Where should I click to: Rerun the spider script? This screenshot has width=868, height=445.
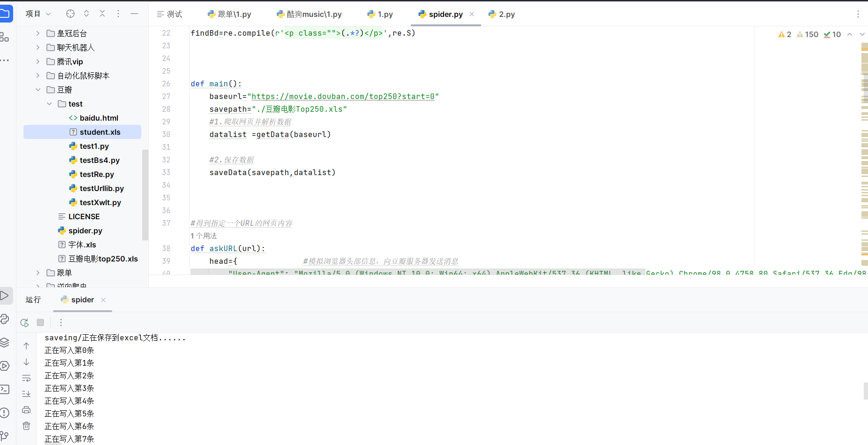pyautogui.click(x=25, y=322)
